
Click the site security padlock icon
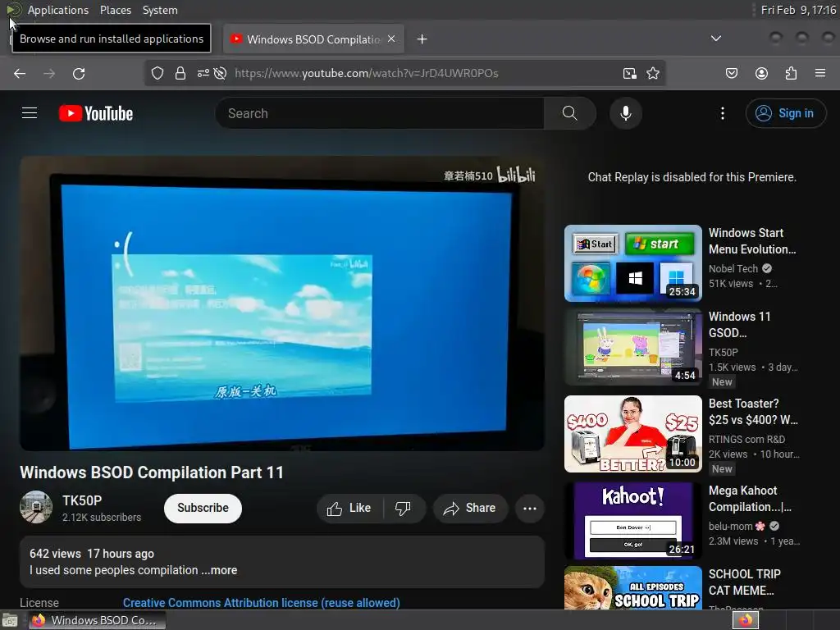click(x=180, y=73)
